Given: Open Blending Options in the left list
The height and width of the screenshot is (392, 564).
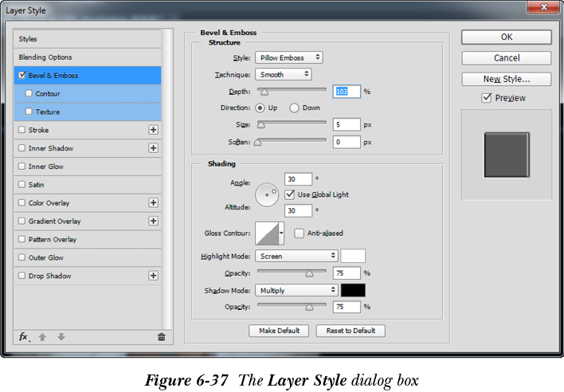Looking at the screenshot, I should tap(45, 57).
